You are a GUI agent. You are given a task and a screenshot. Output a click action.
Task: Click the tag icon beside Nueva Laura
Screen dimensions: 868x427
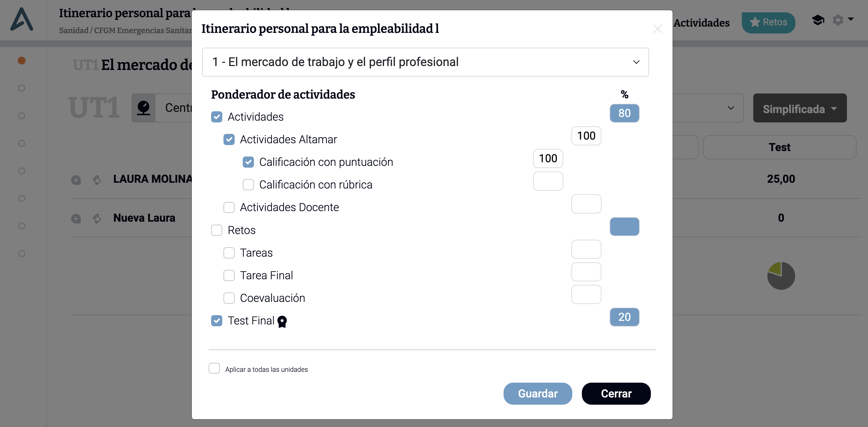pyautogui.click(x=97, y=219)
